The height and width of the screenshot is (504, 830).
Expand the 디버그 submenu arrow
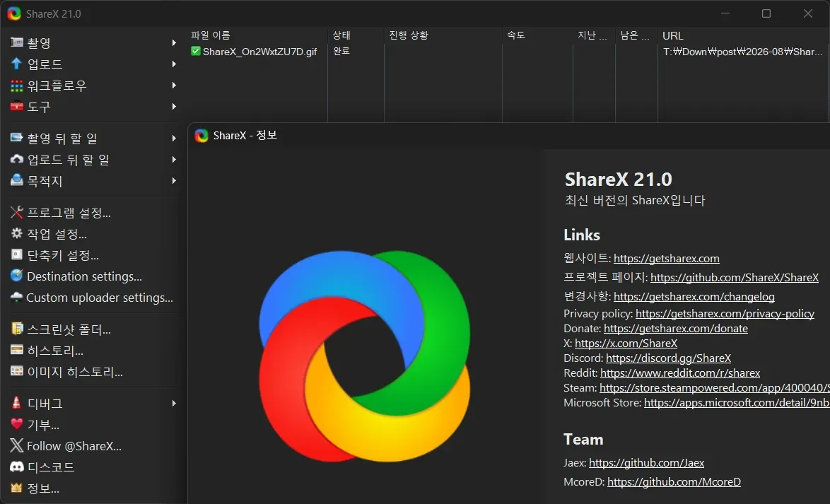point(174,403)
